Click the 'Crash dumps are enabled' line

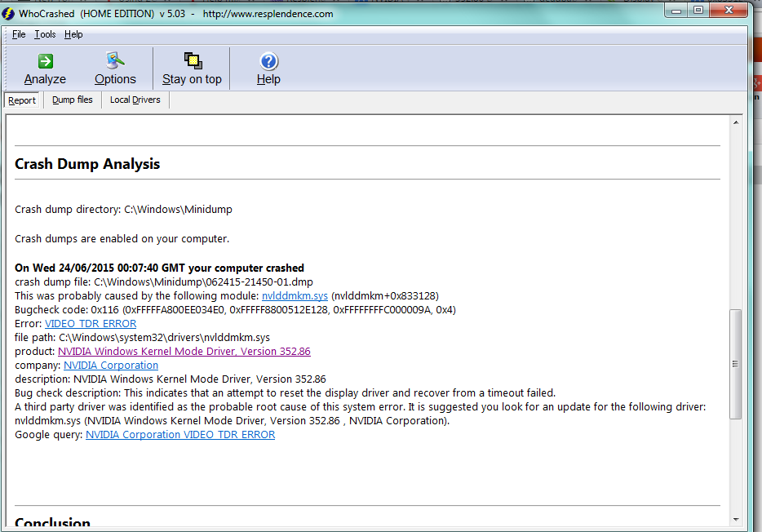[x=122, y=239]
